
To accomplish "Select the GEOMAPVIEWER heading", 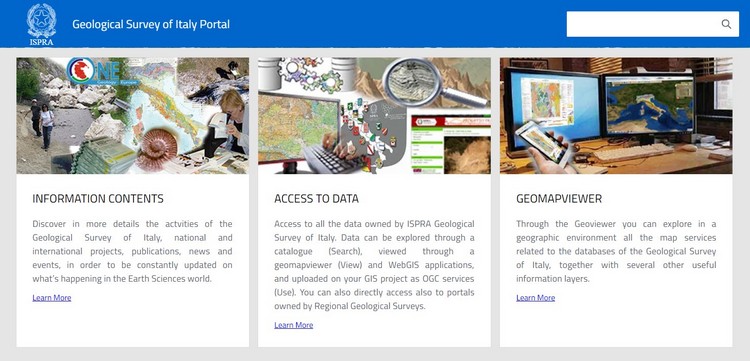I will 559,198.
